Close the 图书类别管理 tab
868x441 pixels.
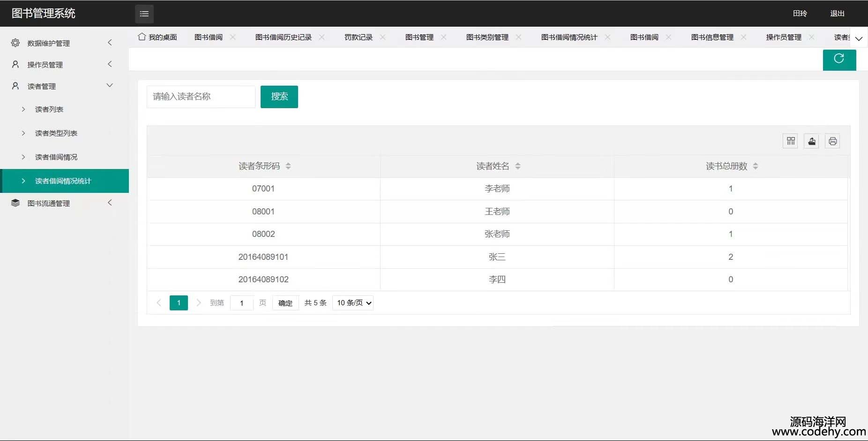pyautogui.click(x=518, y=37)
